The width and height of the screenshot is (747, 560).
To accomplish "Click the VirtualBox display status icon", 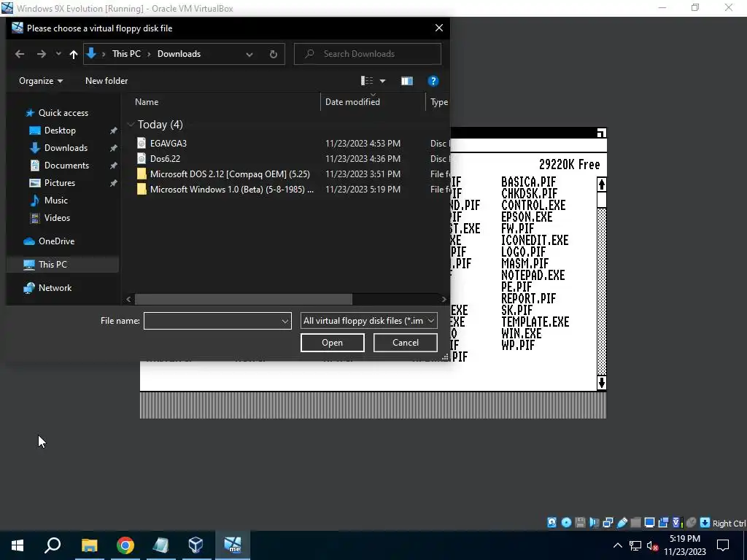I will click(x=649, y=522).
